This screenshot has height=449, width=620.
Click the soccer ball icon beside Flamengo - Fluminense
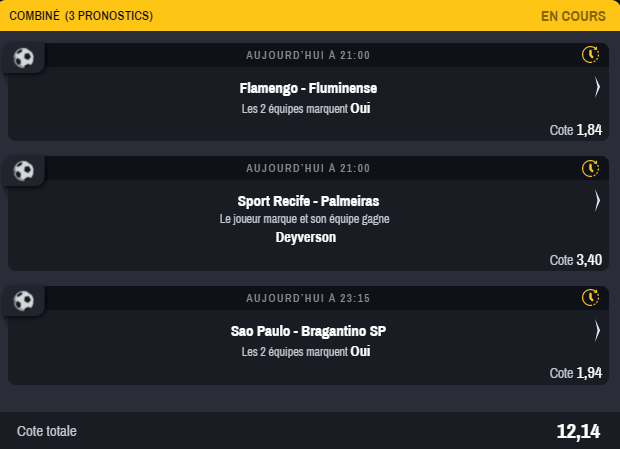click(23, 58)
